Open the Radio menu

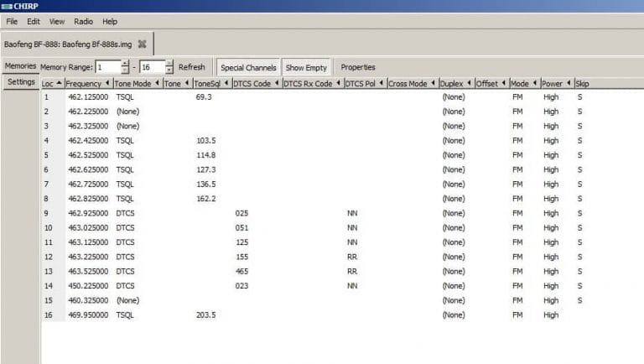83,21
